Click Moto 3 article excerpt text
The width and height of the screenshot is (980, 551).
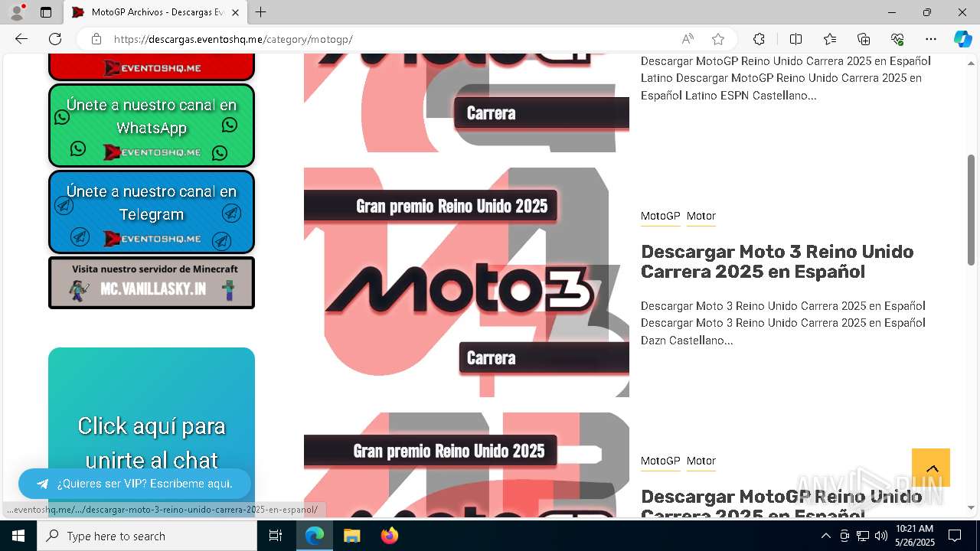[783, 323]
